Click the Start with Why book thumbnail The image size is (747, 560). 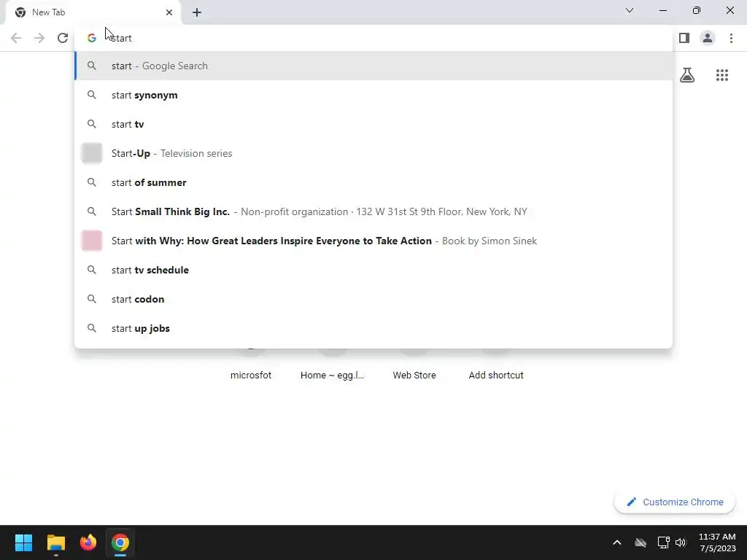[x=91, y=241]
